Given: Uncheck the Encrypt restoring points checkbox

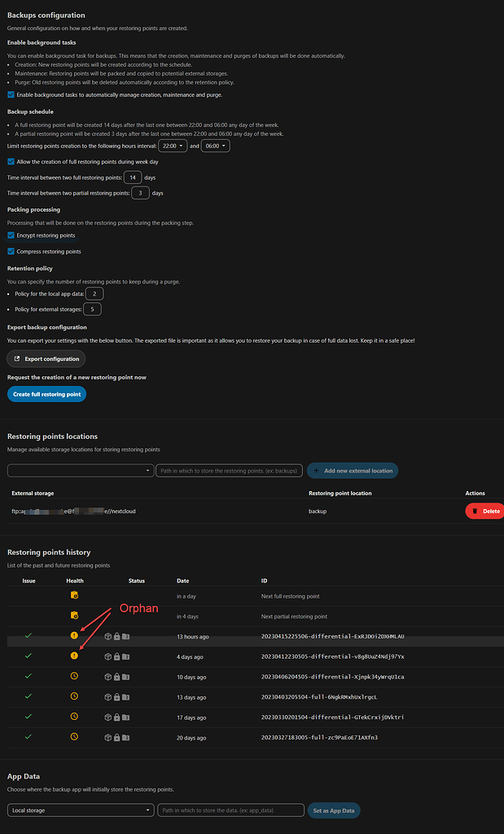Looking at the screenshot, I should 11,235.
